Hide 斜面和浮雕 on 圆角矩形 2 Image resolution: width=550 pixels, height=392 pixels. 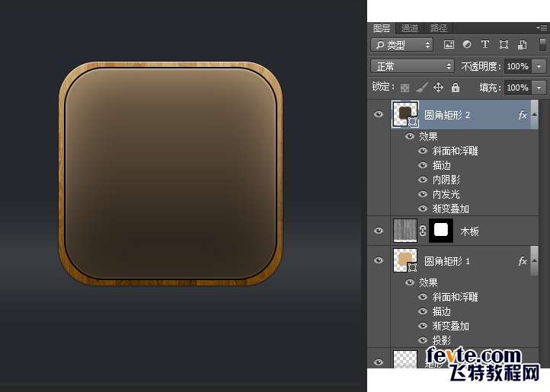pos(423,151)
